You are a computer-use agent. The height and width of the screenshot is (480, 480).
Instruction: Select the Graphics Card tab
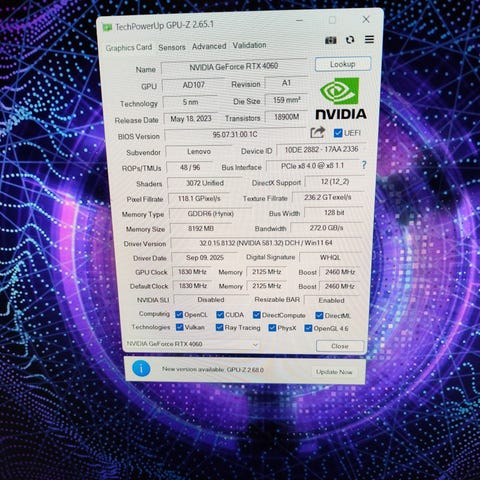coord(129,48)
